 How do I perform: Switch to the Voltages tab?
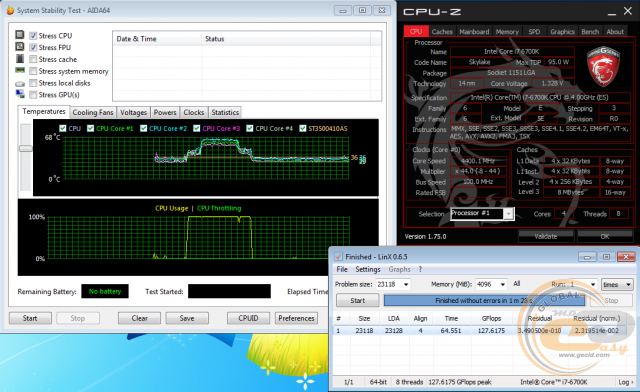[133, 112]
